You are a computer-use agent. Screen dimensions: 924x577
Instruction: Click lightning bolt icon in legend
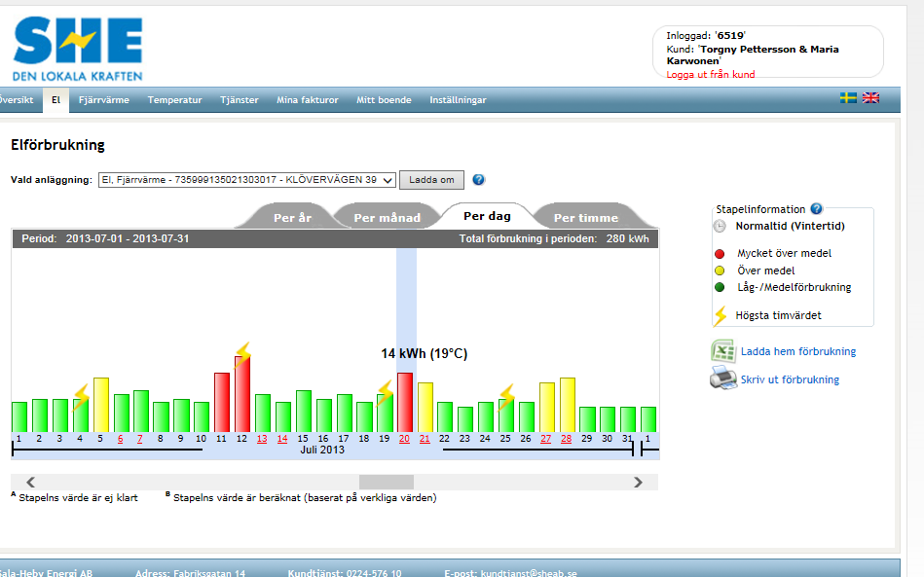(x=721, y=315)
